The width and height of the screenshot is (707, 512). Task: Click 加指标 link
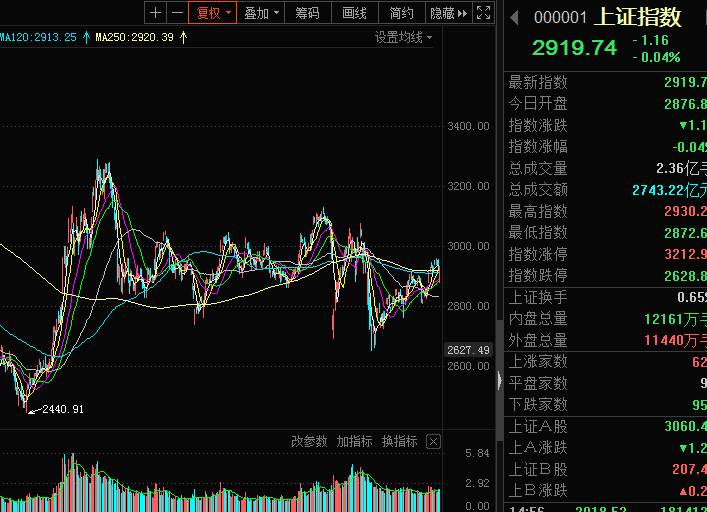[354, 441]
